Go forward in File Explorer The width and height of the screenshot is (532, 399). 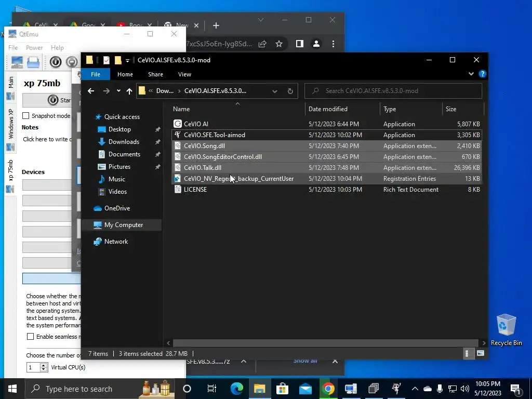tap(107, 91)
